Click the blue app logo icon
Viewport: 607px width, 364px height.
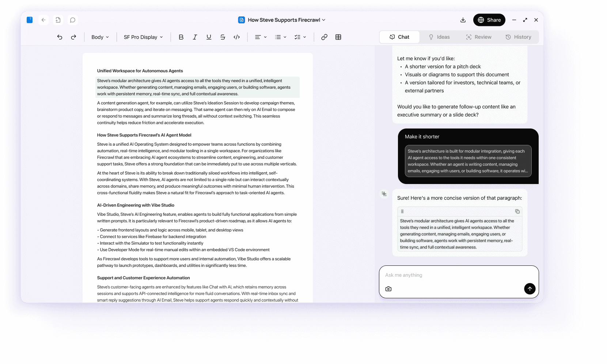coord(30,20)
